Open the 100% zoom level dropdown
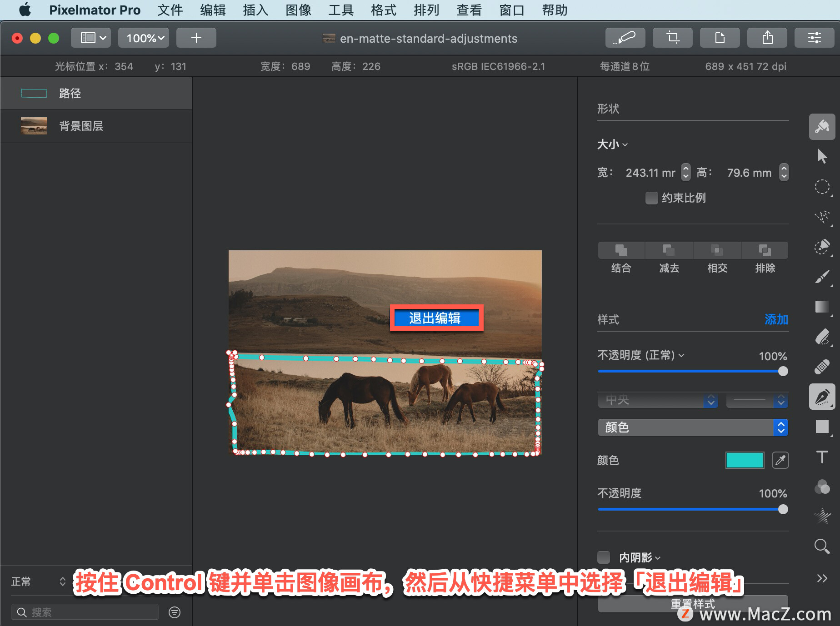Screen dimensions: 840x626 pos(143,38)
